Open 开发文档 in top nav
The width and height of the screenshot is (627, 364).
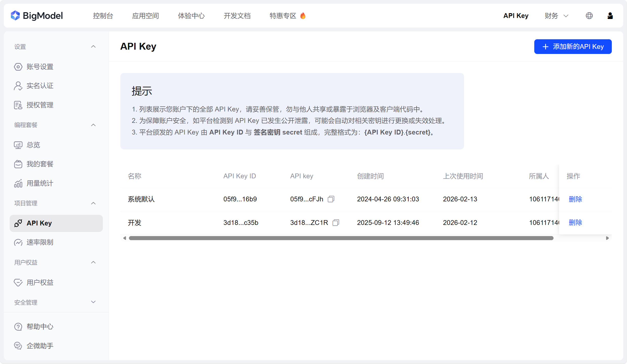pyautogui.click(x=237, y=16)
